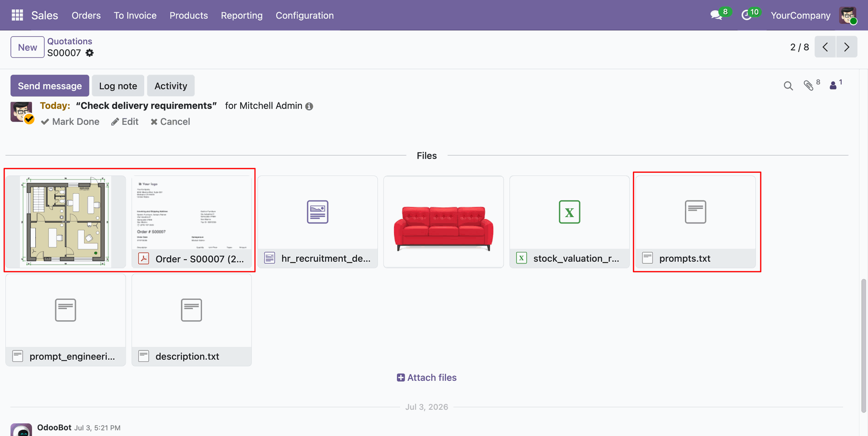The height and width of the screenshot is (436, 868).
Task: Click description.txt file name
Action: (187, 356)
